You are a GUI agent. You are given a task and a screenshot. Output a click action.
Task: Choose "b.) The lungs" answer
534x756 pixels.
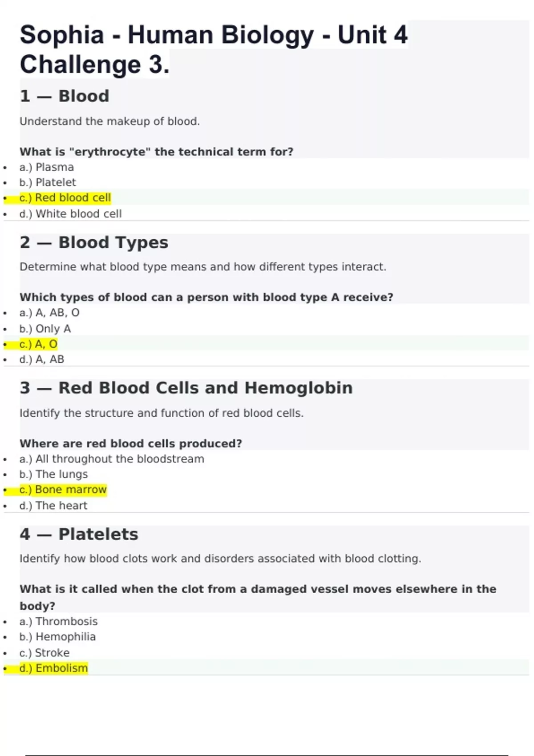click(53, 474)
